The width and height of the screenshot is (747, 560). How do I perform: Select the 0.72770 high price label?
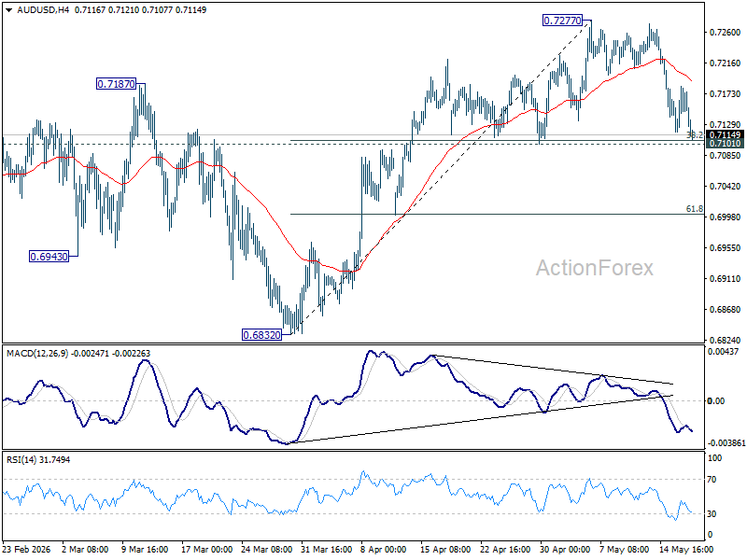point(563,21)
